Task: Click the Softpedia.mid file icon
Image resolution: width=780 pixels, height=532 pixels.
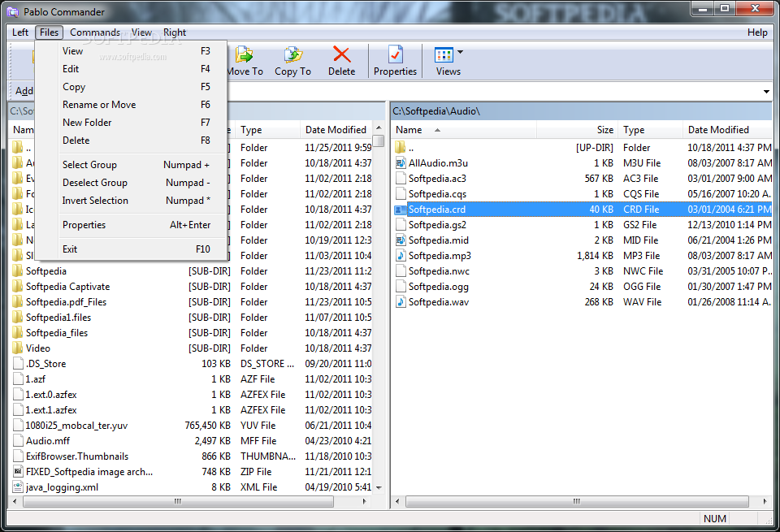Action: [x=401, y=240]
